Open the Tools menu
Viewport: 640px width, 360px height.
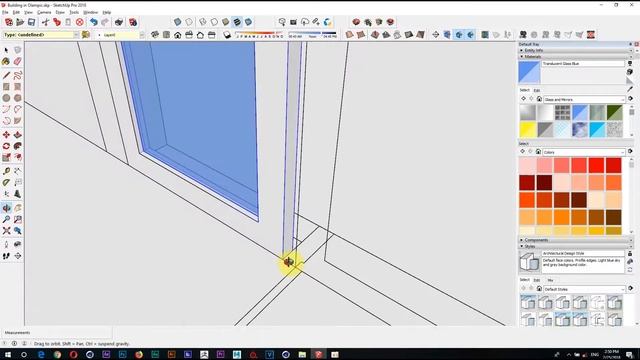pos(74,13)
